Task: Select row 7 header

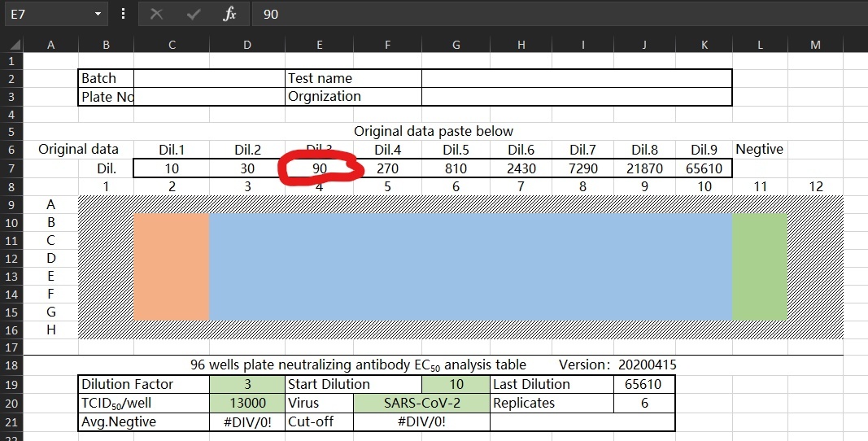Action: coord(11,168)
